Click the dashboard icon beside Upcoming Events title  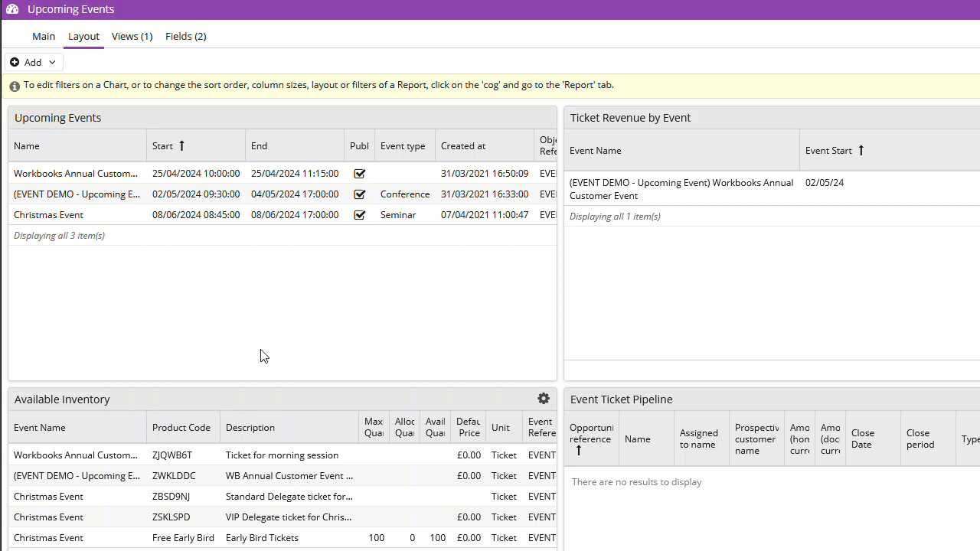(x=12, y=9)
